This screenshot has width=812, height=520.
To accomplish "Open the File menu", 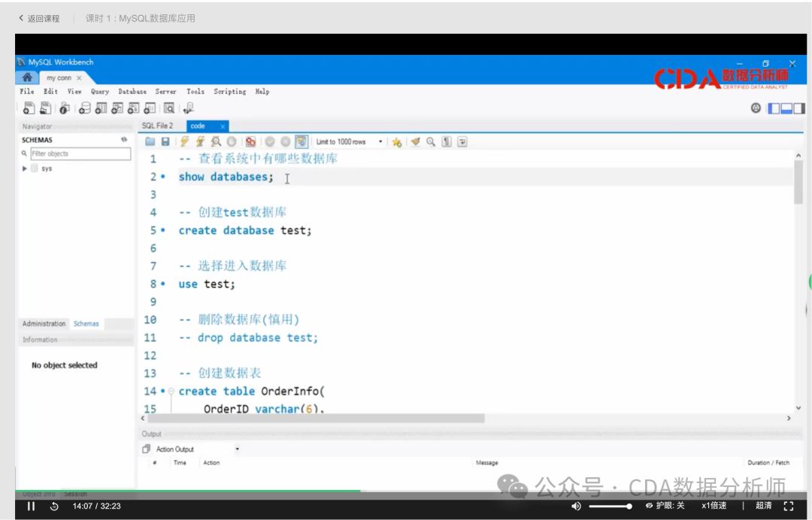I will click(x=27, y=91).
